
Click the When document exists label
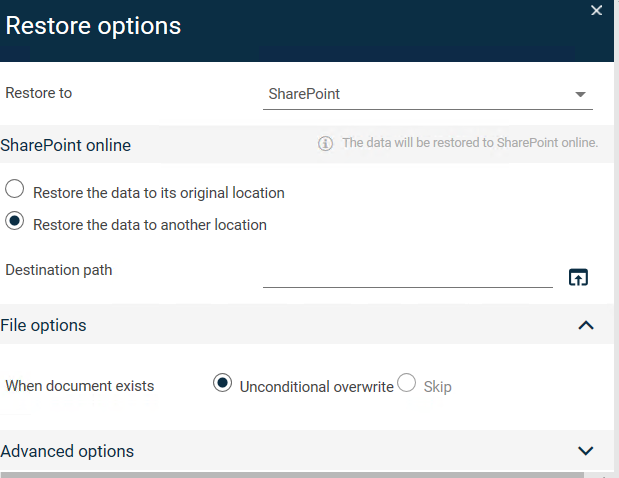80,386
